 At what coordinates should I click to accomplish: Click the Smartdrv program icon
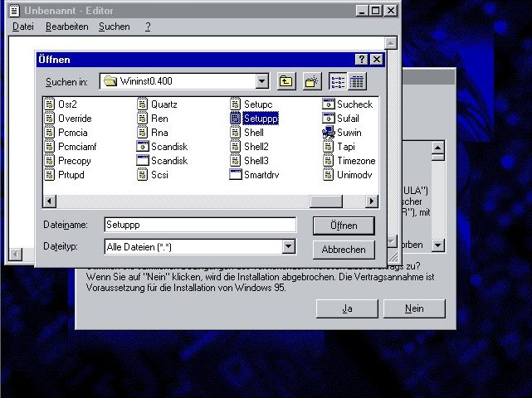click(x=236, y=175)
